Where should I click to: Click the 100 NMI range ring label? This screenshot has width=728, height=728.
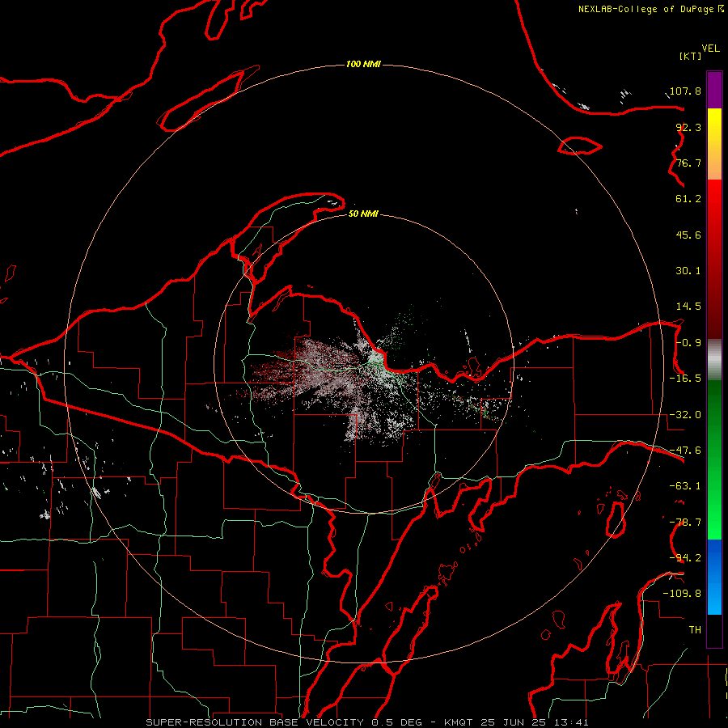363,64
